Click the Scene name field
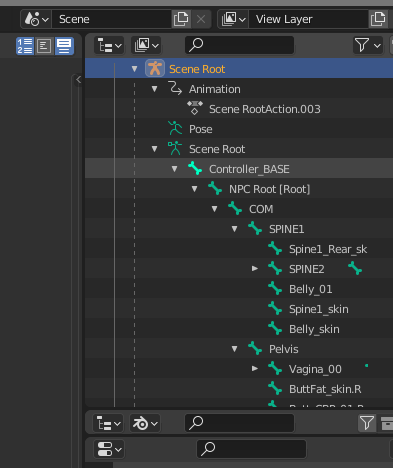The height and width of the screenshot is (468, 393). (112, 19)
